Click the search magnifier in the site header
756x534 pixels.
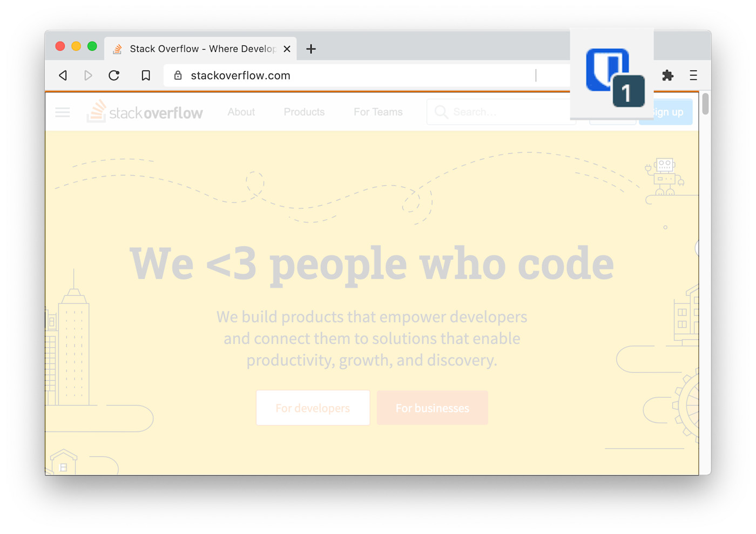point(441,112)
